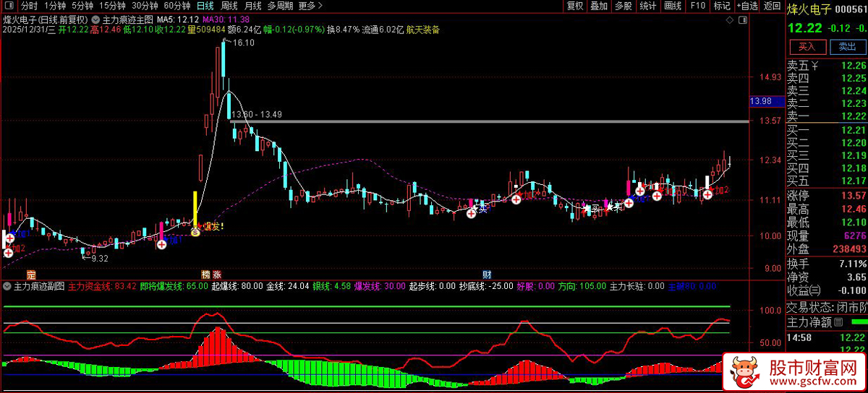Click the 涨 marker at chart bottom
868x393 pixels.
tap(216, 275)
